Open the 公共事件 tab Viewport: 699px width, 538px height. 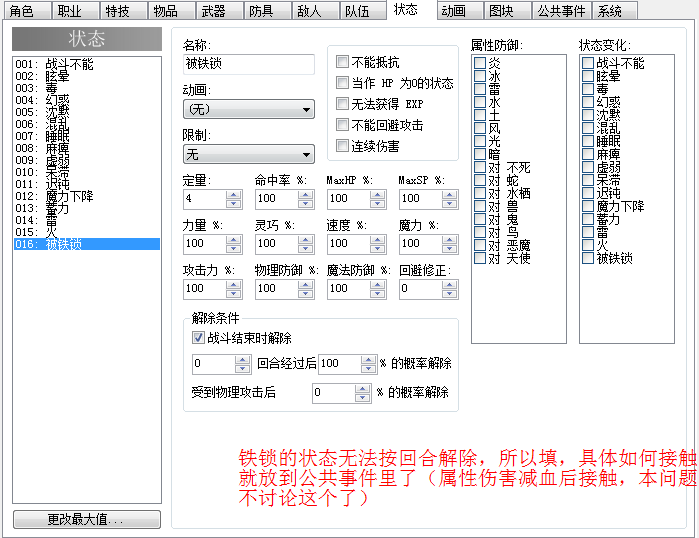tap(561, 11)
